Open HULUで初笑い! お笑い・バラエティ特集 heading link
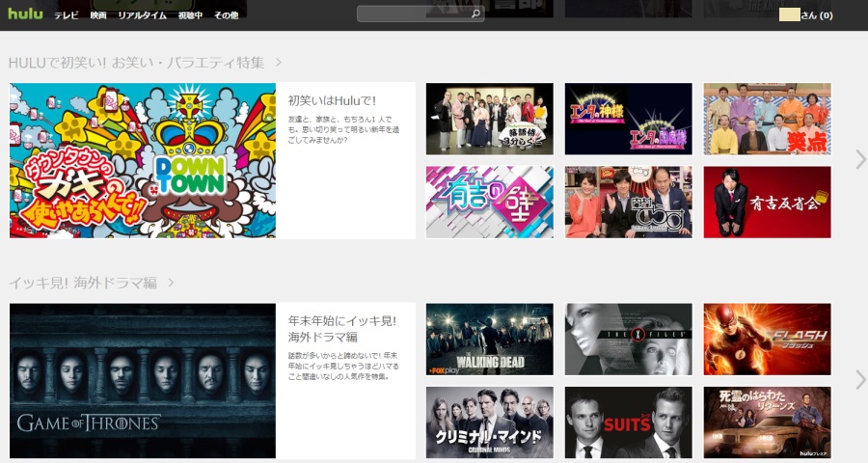This screenshot has height=463, width=868. click(x=136, y=63)
